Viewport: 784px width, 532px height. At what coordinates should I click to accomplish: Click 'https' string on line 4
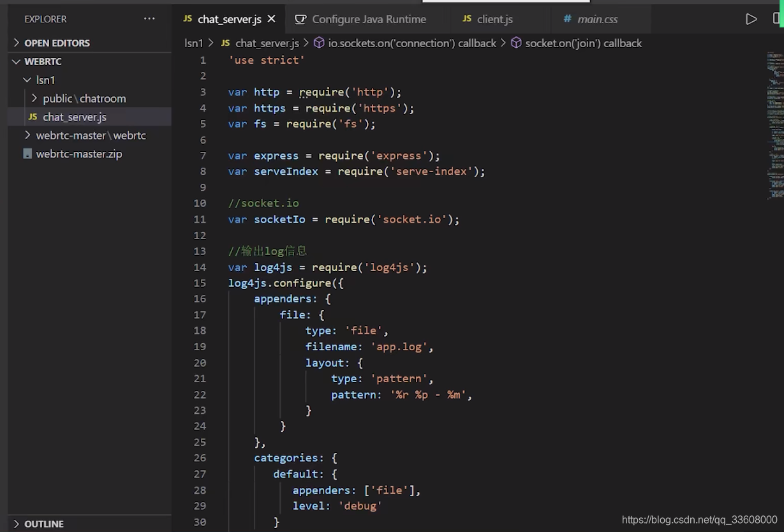[x=379, y=108]
